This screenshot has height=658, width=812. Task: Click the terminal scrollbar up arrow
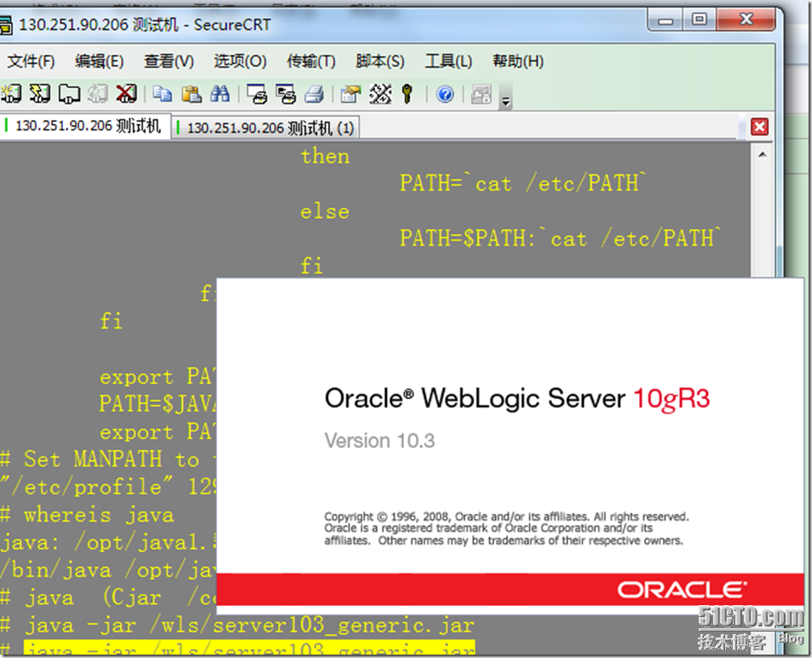click(763, 154)
